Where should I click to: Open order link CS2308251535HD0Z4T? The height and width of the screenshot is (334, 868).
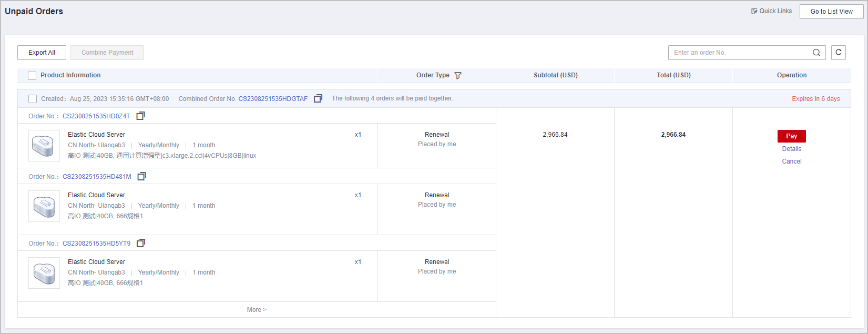[x=96, y=116]
